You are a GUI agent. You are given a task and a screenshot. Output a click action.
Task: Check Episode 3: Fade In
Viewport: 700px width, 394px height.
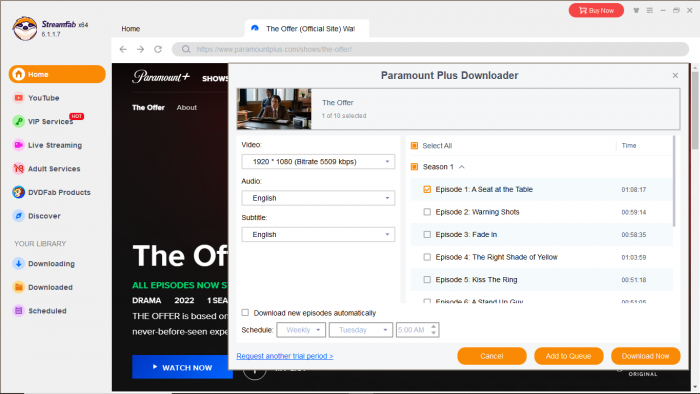[427, 234]
